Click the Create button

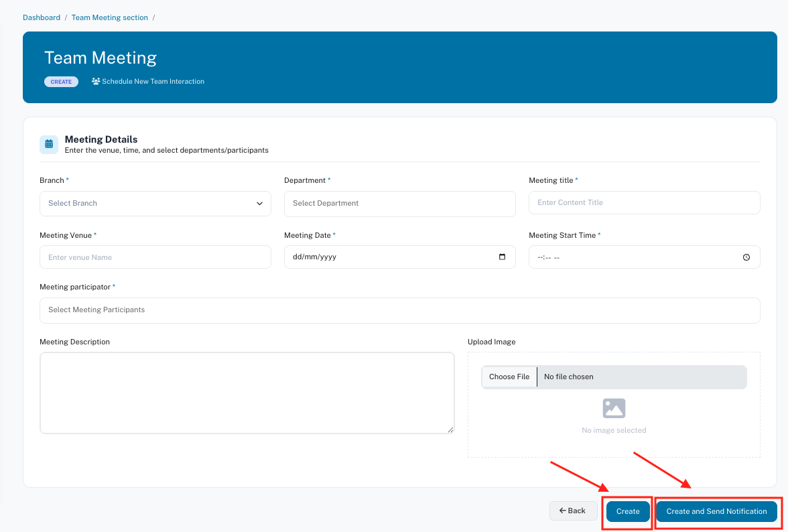(628, 511)
